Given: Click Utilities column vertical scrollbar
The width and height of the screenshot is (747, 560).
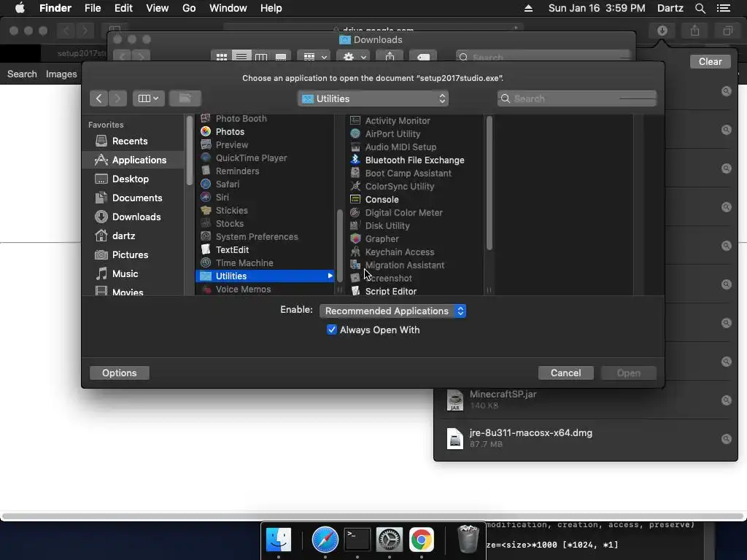Looking at the screenshot, I should tap(489, 182).
